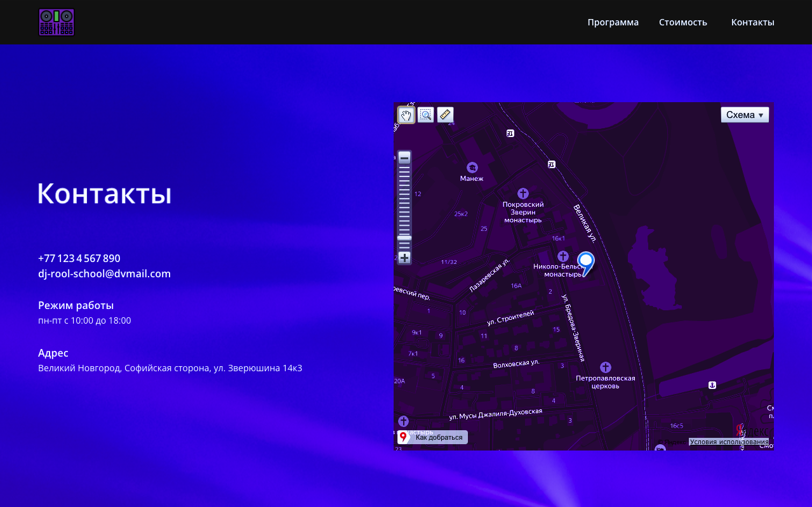
Task: Click the Петропавловская церковь cross icon
Action: [606, 367]
